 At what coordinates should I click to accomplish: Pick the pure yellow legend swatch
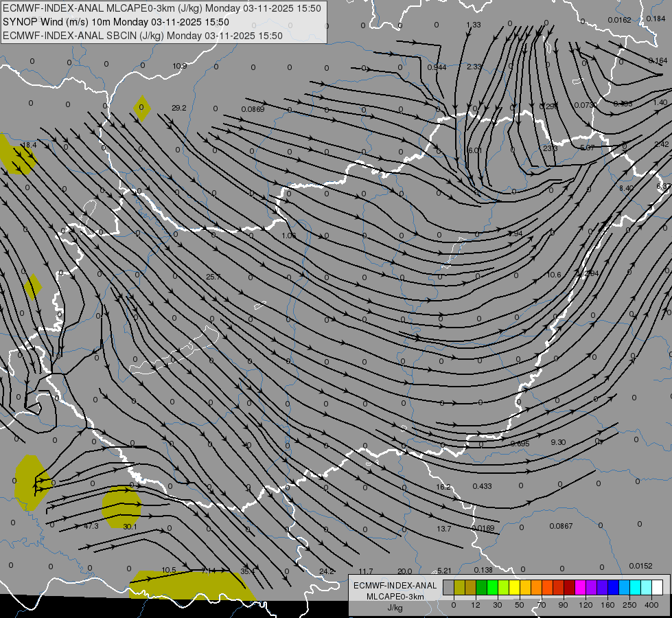(x=514, y=588)
